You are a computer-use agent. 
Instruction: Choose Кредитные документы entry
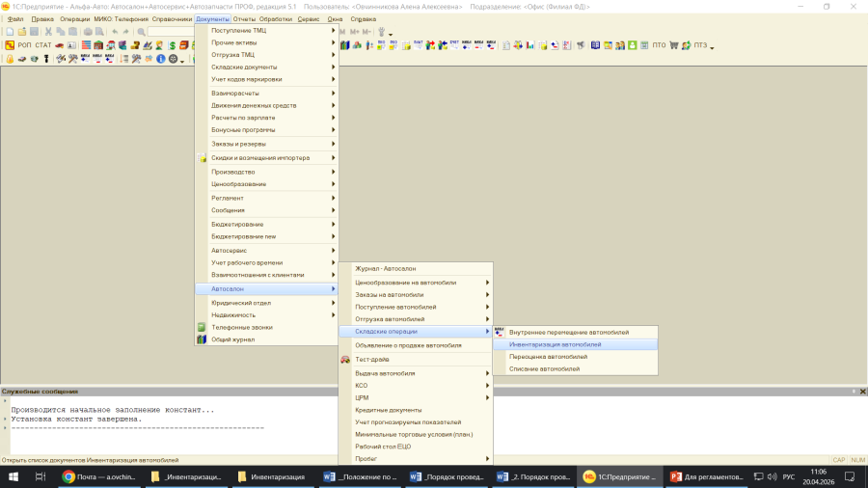click(416, 410)
